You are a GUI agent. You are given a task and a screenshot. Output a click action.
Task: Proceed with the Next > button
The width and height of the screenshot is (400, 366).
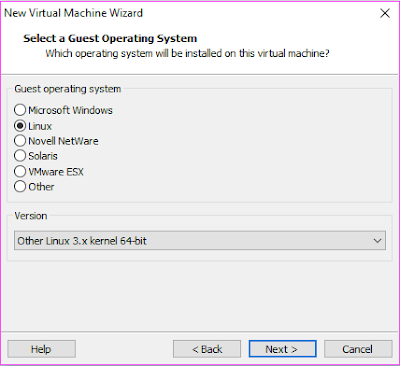282,349
